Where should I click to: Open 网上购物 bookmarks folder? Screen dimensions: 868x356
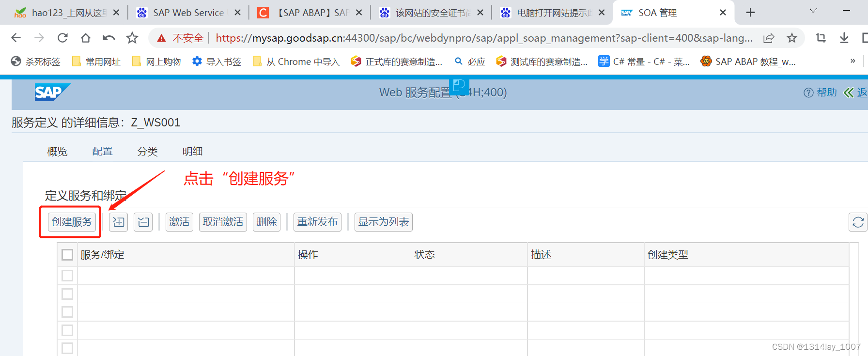point(156,62)
